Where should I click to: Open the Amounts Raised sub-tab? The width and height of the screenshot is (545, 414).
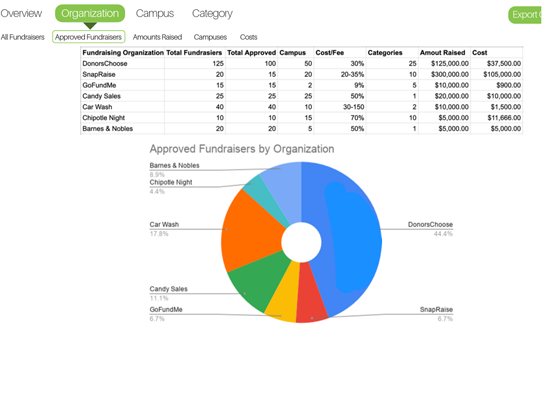(x=157, y=37)
